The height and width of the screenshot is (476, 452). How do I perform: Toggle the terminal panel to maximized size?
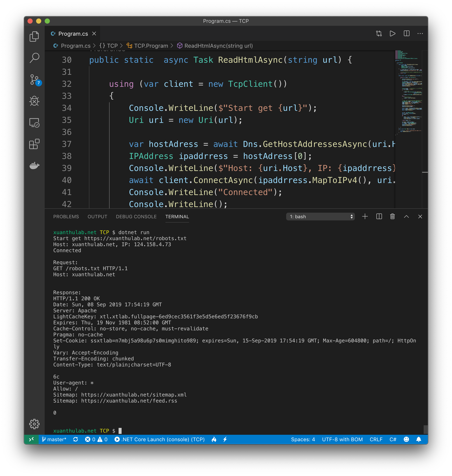[x=406, y=217]
